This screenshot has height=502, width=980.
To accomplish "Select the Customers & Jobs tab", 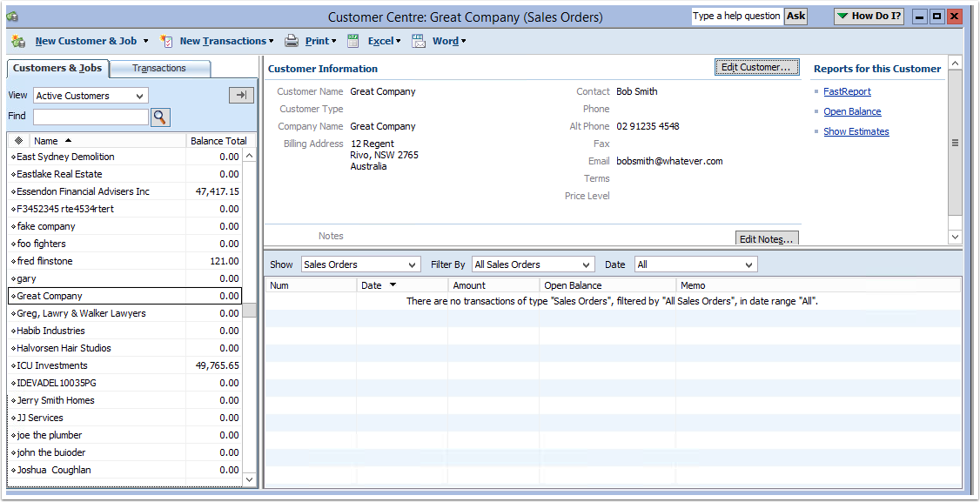I will click(x=57, y=69).
